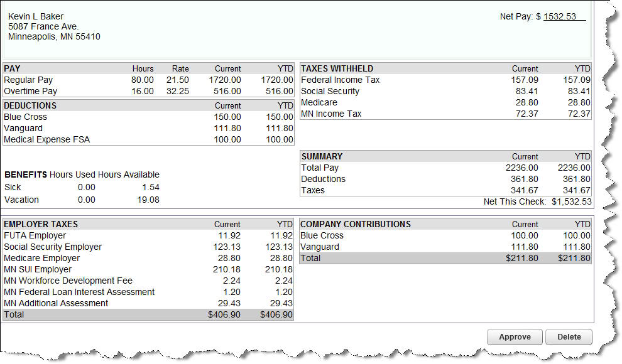Select the Regular Pay row label
The height and width of the screenshot is (364, 622).
click(28, 80)
